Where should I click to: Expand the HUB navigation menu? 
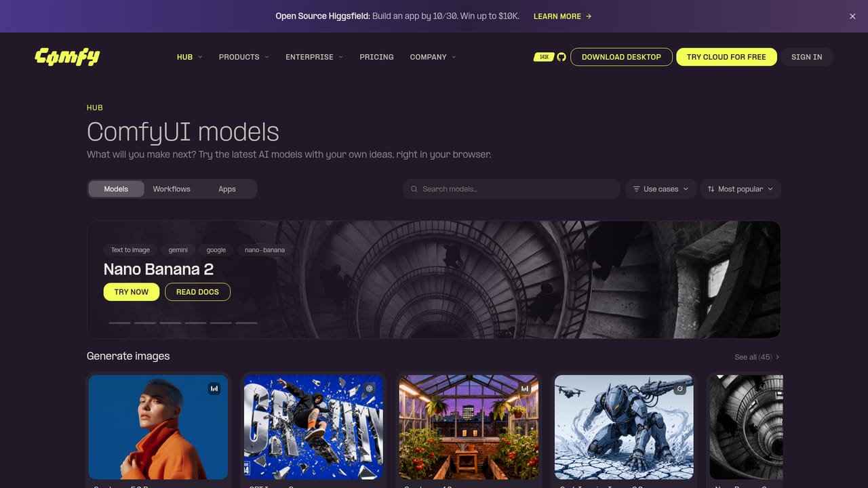pyautogui.click(x=189, y=57)
